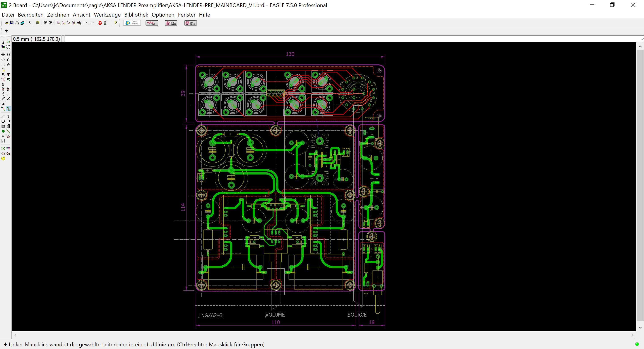This screenshot has height=349, width=644.
Task: Select the Group selection tool
Action: click(x=3, y=65)
